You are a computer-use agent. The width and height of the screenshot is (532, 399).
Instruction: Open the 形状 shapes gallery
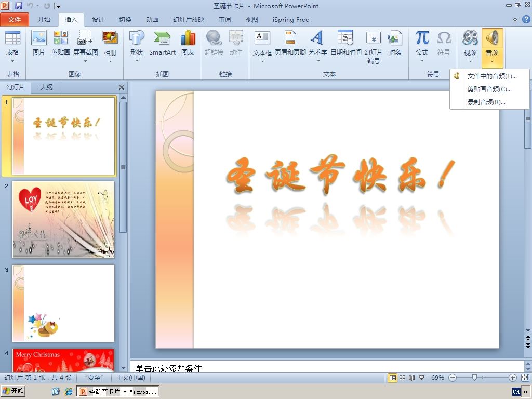point(137,38)
